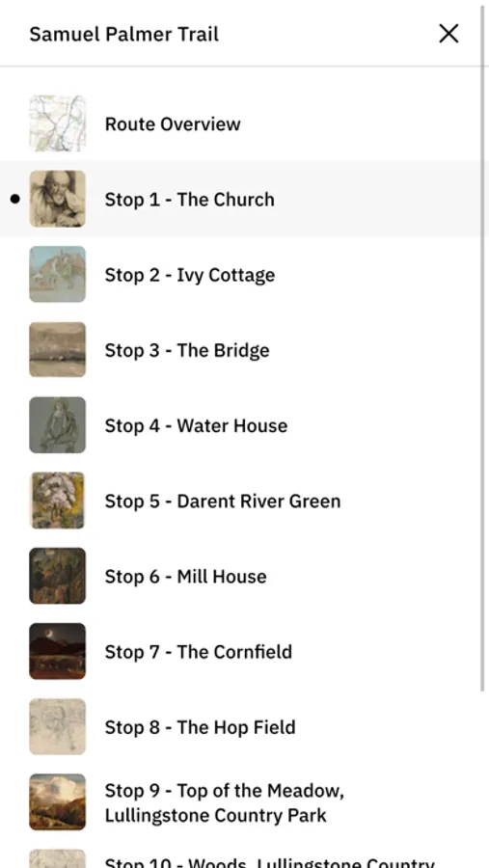Image resolution: width=489 pixels, height=868 pixels.
Task: Click the Water House sketch thumbnail
Action: pyautogui.click(x=58, y=424)
